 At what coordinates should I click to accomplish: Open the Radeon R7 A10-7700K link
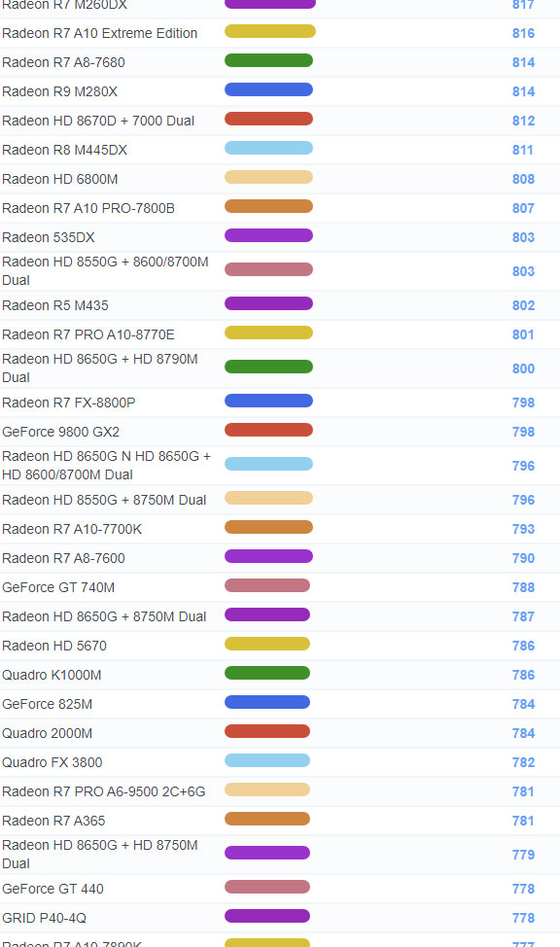[x=72, y=529]
